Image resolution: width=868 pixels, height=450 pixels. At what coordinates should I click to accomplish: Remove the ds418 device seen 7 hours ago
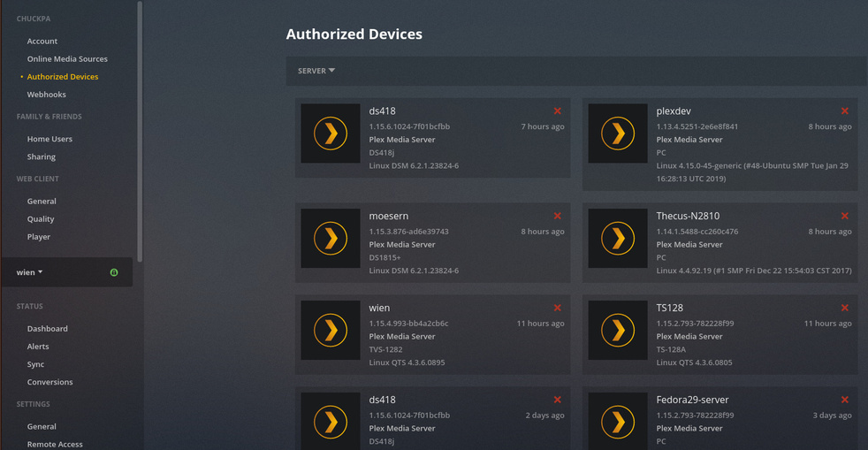pos(558,111)
